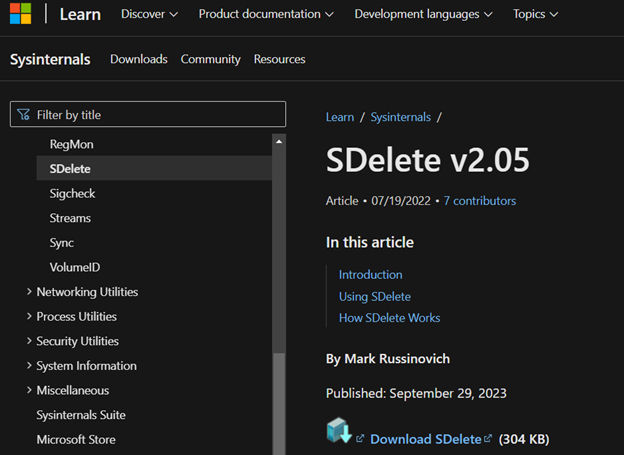Screen dimensions: 624x455
Task: Jump to How SDelete Works section
Action: 390,318
